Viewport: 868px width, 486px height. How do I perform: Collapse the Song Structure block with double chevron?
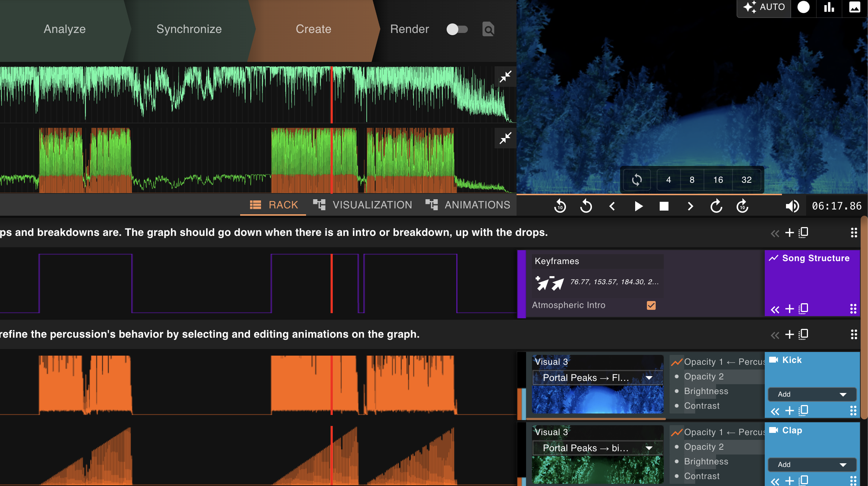[775, 309]
